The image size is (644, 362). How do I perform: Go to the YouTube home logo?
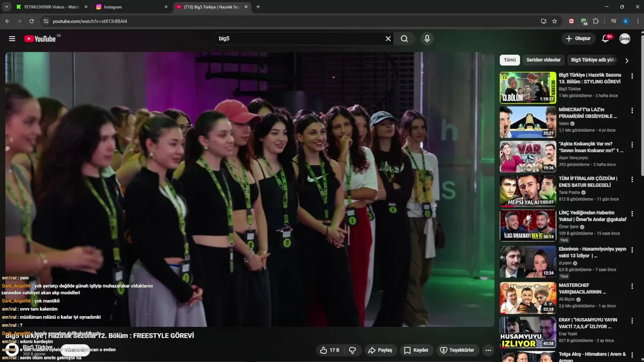pos(40,39)
